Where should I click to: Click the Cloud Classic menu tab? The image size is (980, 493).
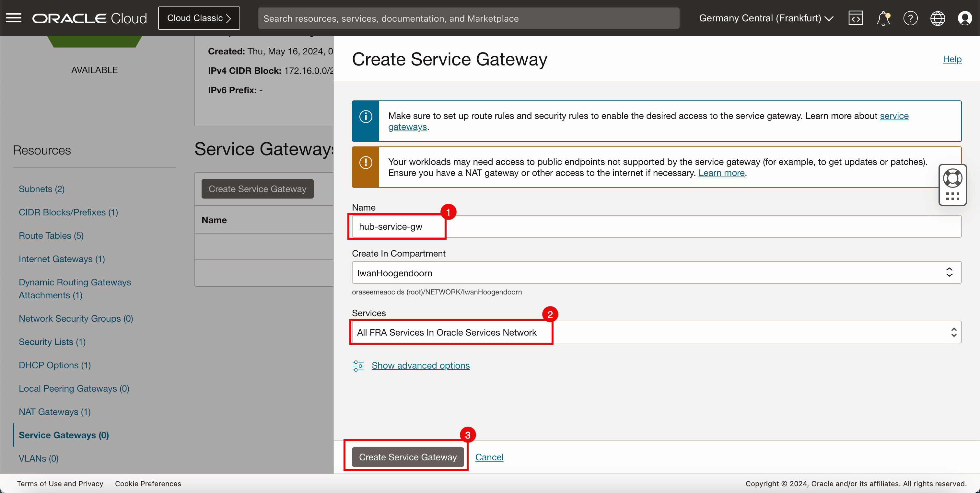click(199, 17)
